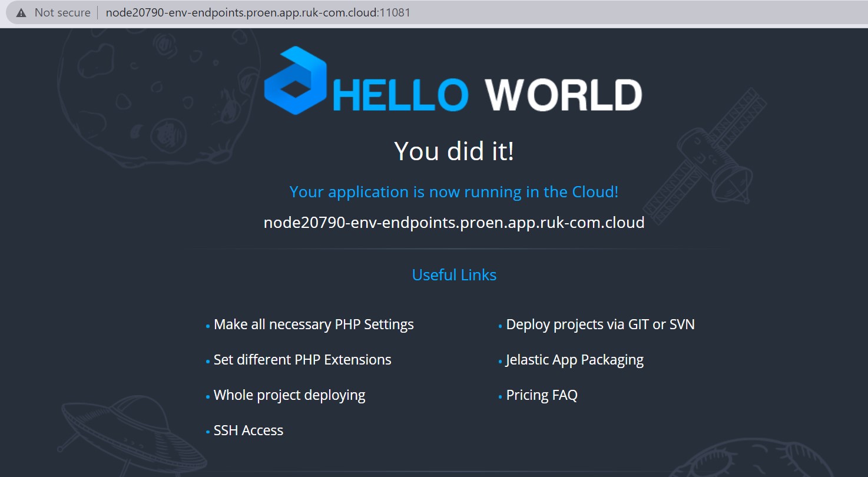
Task: Open SSH Access link
Action: (x=249, y=430)
